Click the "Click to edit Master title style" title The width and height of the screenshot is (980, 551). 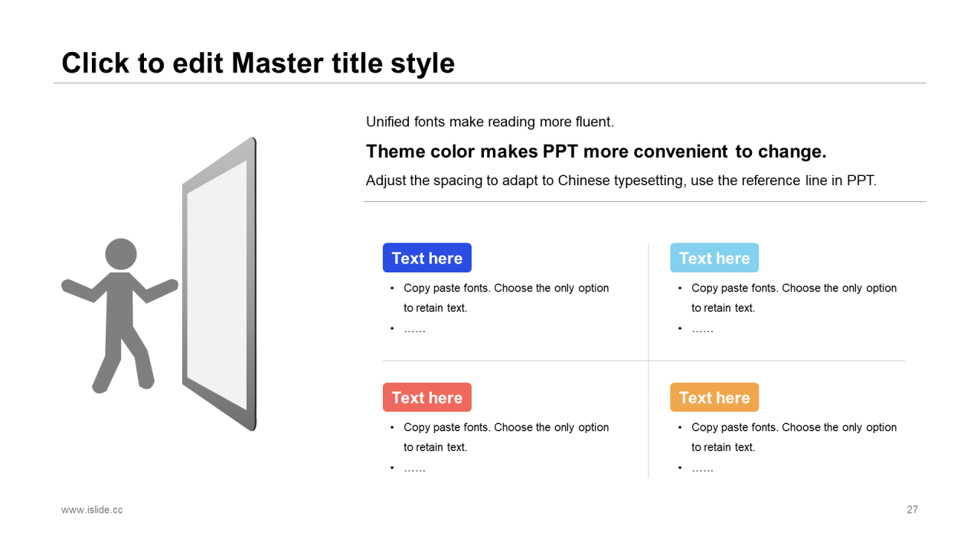(x=258, y=63)
